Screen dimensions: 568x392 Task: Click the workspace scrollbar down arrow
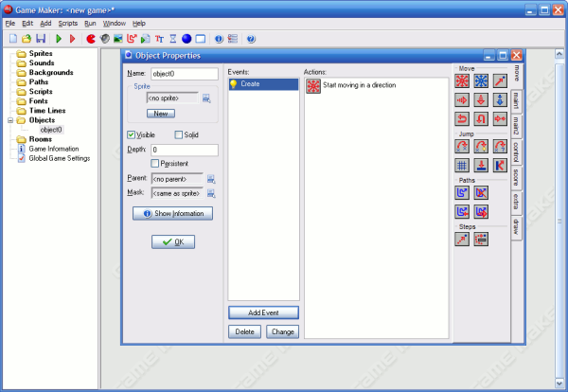[559, 383]
